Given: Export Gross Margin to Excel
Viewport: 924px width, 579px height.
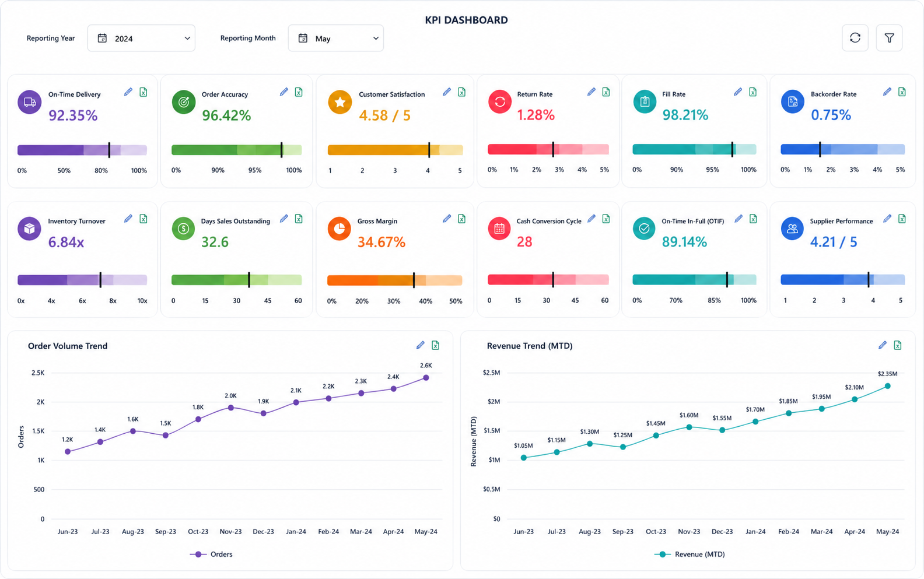Looking at the screenshot, I should pos(462,219).
